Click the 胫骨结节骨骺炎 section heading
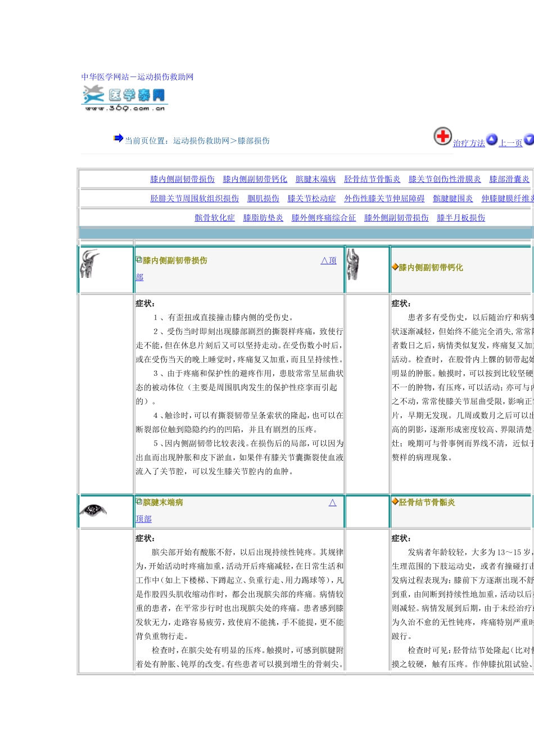The height and width of the screenshot is (756, 534). [x=427, y=502]
